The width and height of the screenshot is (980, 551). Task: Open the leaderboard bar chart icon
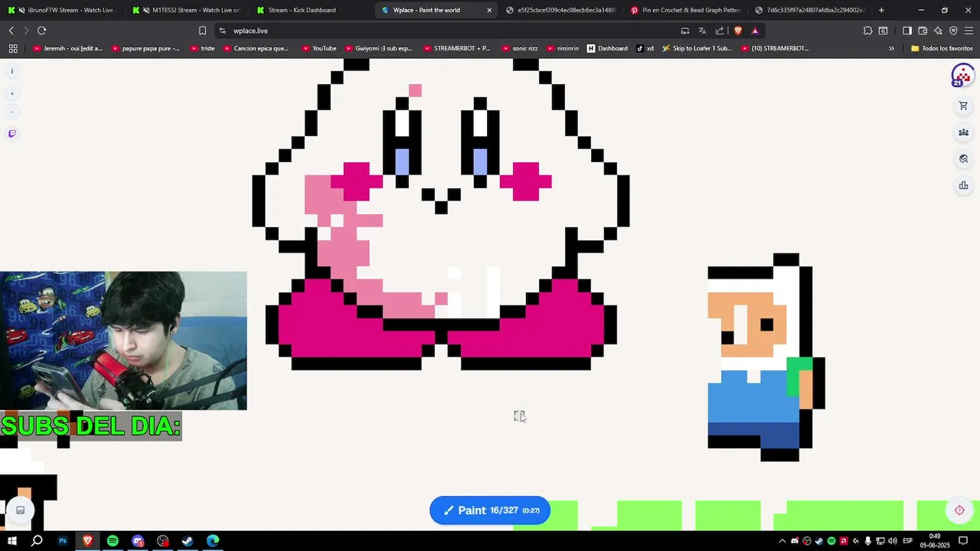(963, 185)
